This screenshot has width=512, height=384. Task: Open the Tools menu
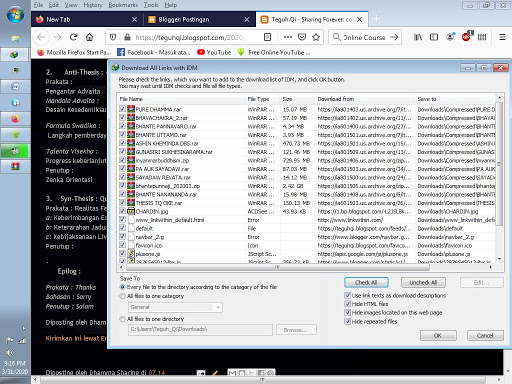151,5
